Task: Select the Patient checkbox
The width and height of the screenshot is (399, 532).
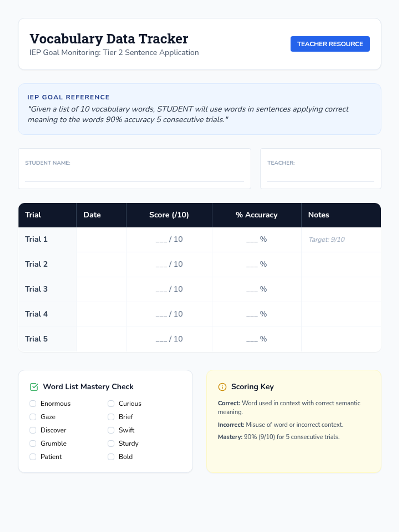Action: click(x=33, y=457)
